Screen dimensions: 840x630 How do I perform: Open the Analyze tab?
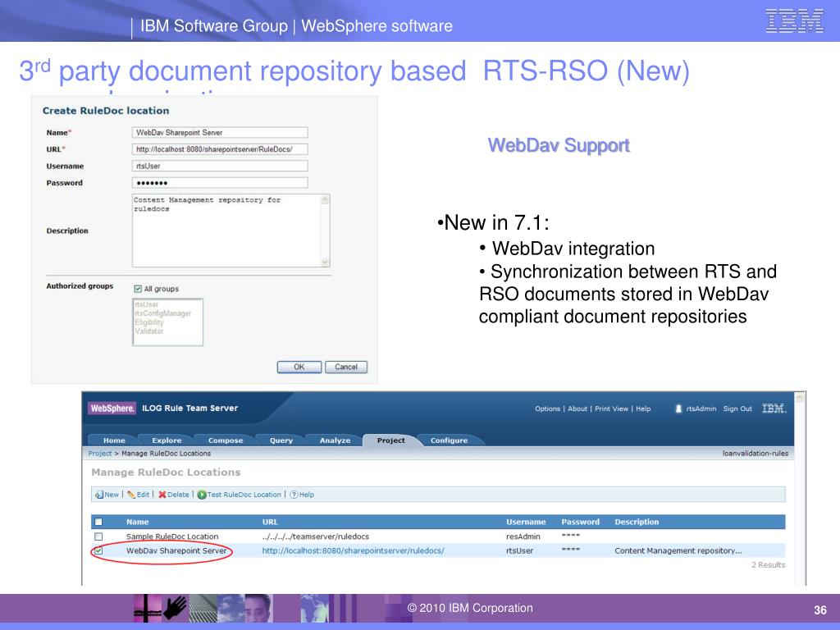335,441
